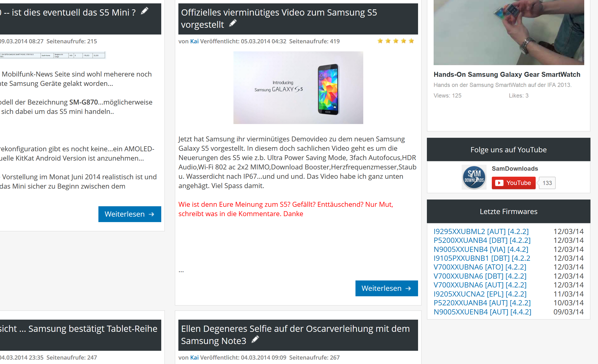Open the Samsung Galaxy S5 intro video thumbnail
This screenshot has width=598, height=364.
pos(298,88)
